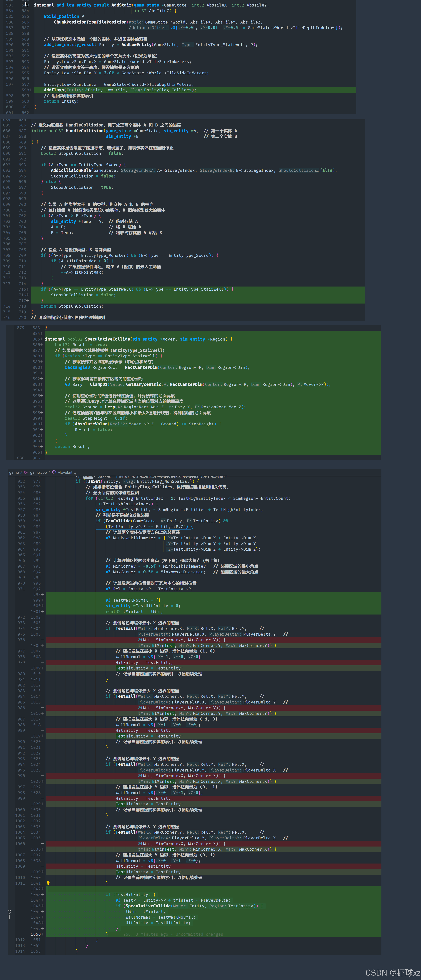Viewport: 421px width, 980px height.
Task: Open the 'game' folder breadcrumb
Action: click(14, 472)
